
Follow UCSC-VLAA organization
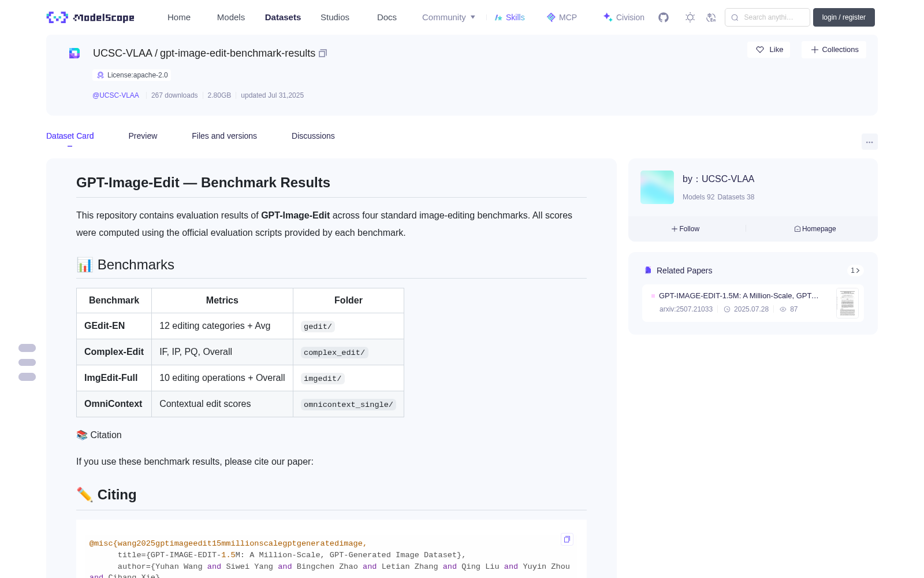click(x=685, y=229)
